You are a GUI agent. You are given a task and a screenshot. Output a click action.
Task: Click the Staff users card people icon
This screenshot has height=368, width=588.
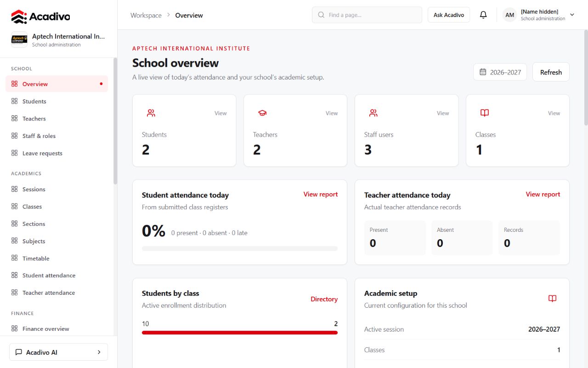pos(373,113)
